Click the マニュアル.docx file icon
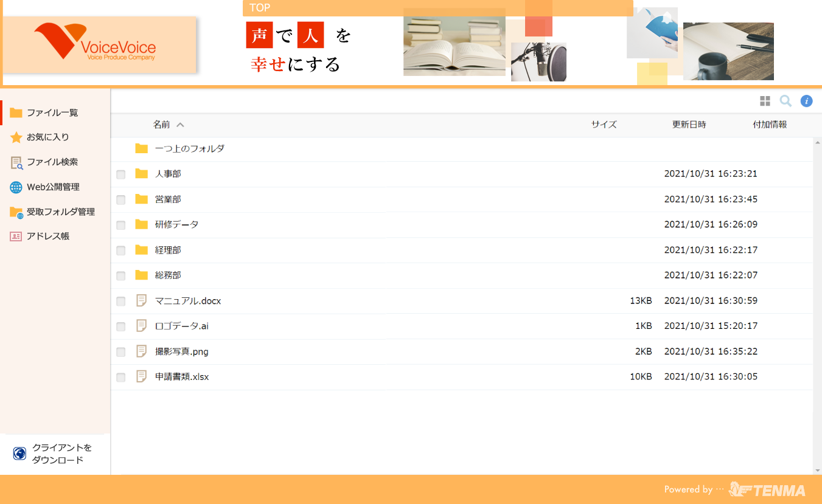 [142, 300]
